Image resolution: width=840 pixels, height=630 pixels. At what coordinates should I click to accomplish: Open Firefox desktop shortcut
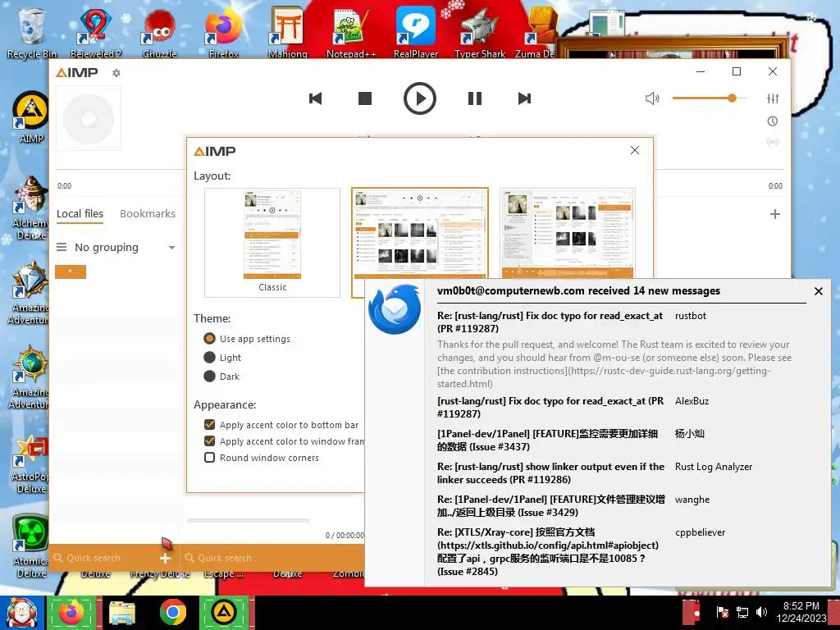pos(223,31)
